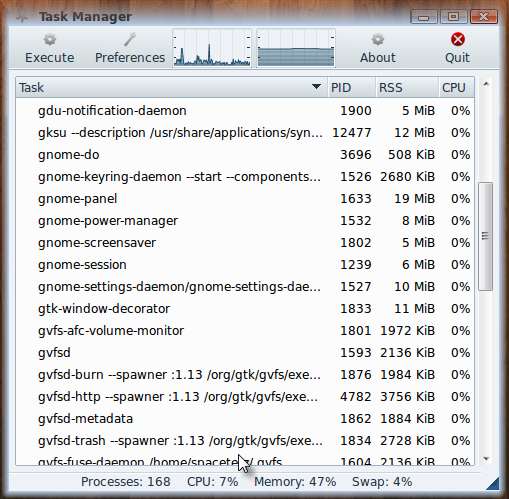Select the gvfsd-metadata process
This screenshot has height=499, width=509.
click(245, 419)
